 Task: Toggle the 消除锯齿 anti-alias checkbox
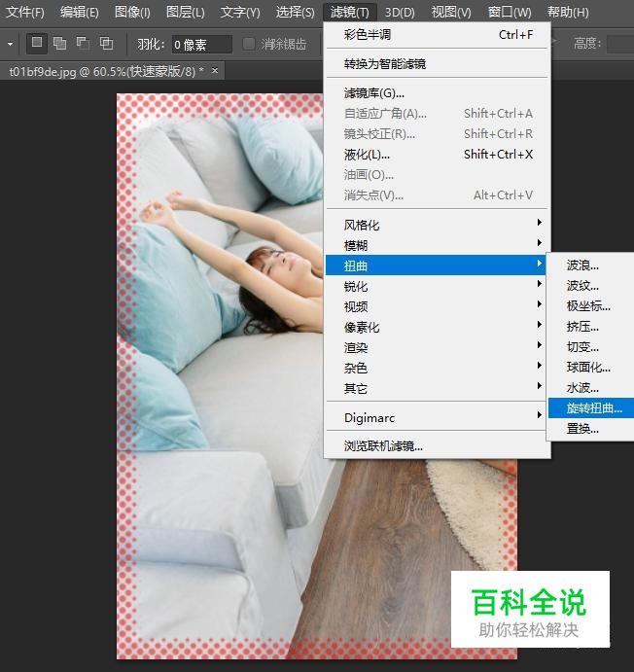(x=249, y=44)
